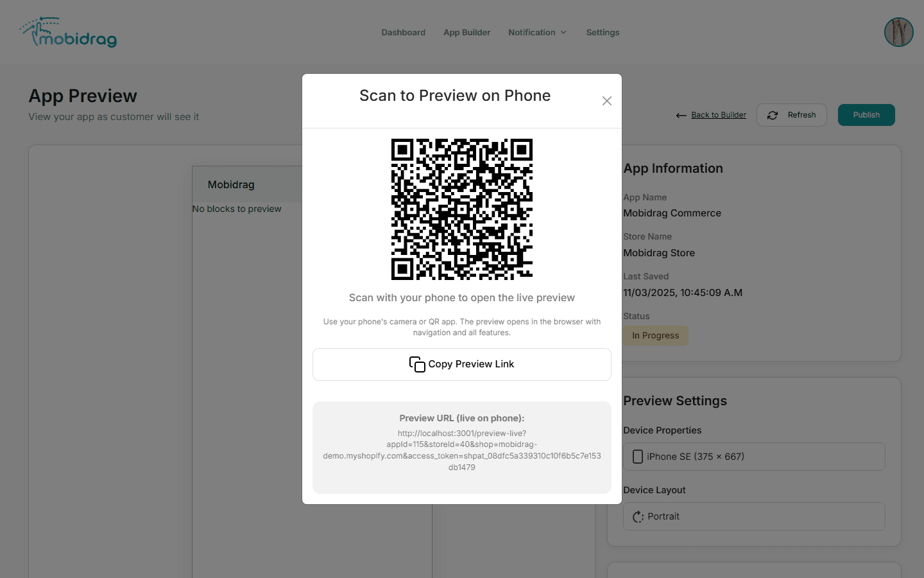This screenshot has width=924, height=578.
Task: Open the Notification menu
Action: pyautogui.click(x=537, y=33)
